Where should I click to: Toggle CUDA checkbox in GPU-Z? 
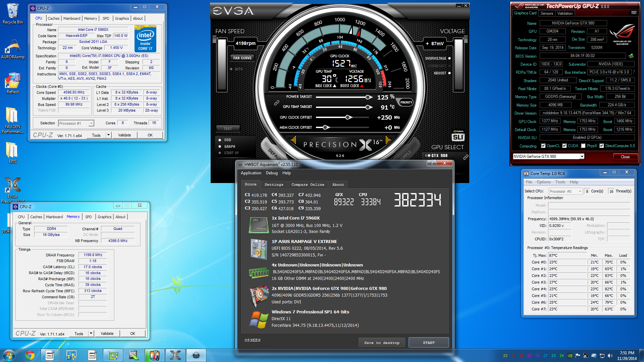coord(565,146)
